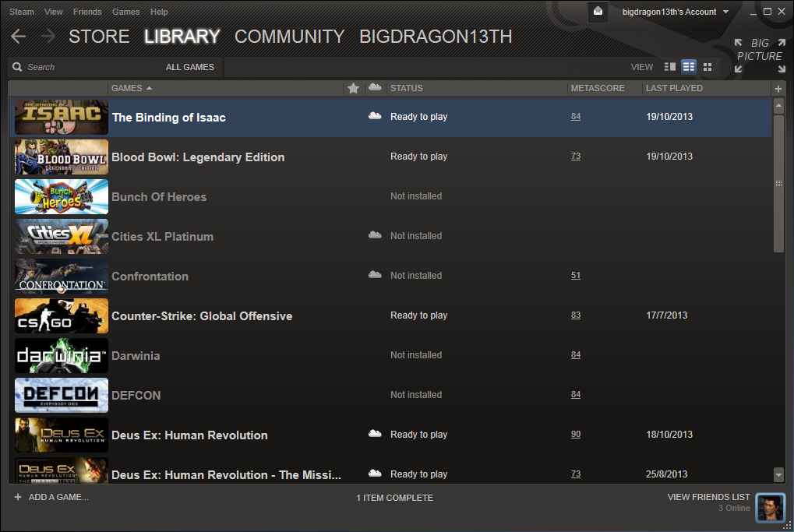Click the game list scrollbar down arrow
Screen dimensions: 794x532
tap(778, 474)
